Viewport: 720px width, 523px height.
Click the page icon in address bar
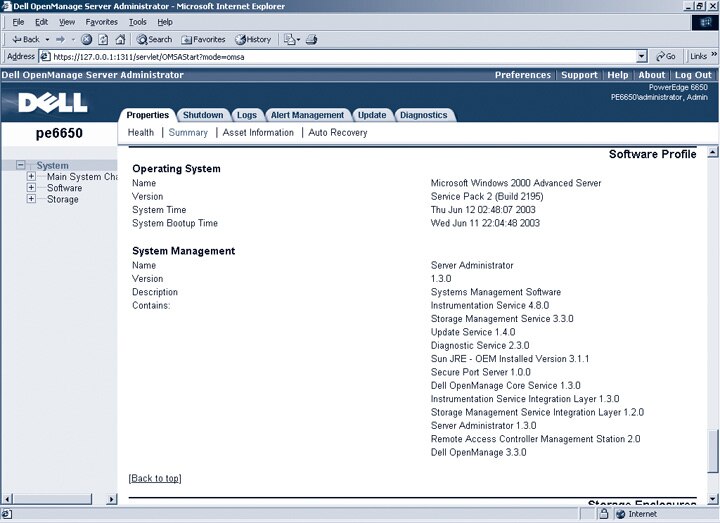pyautogui.click(x=45, y=56)
